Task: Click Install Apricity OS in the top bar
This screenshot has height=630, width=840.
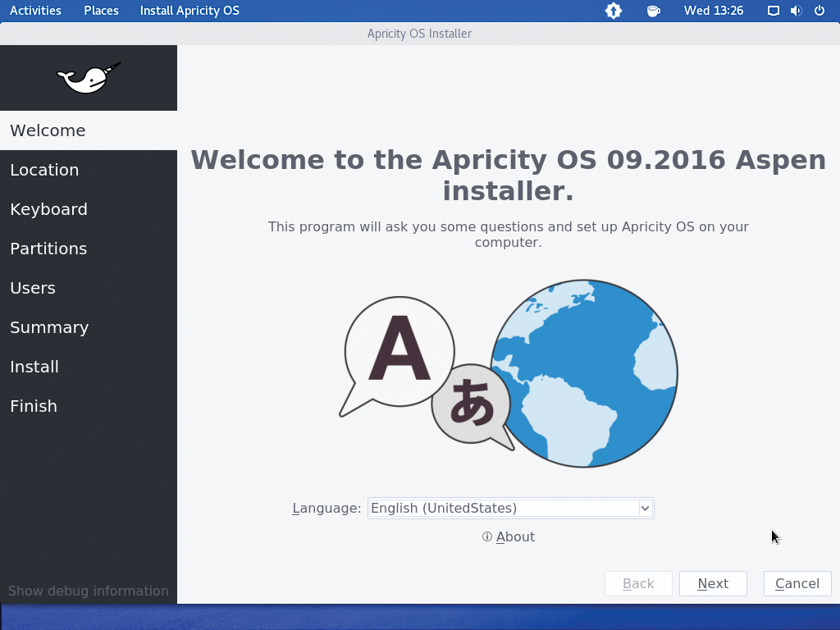Action: pyautogui.click(x=189, y=11)
